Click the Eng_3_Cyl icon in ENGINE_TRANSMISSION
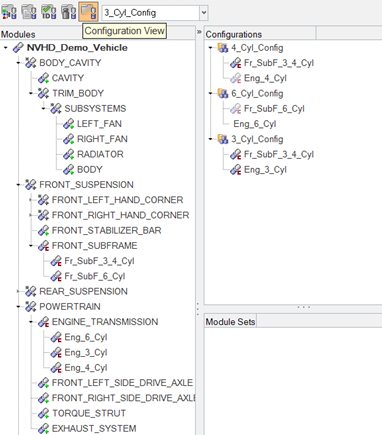Viewport: 382px width, 435px height. tap(56, 352)
